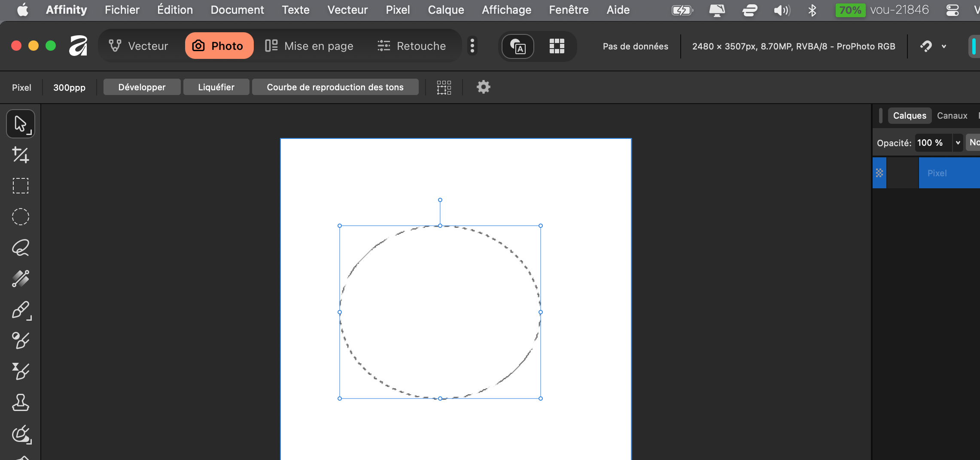Open the Document menu

pyautogui.click(x=237, y=10)
